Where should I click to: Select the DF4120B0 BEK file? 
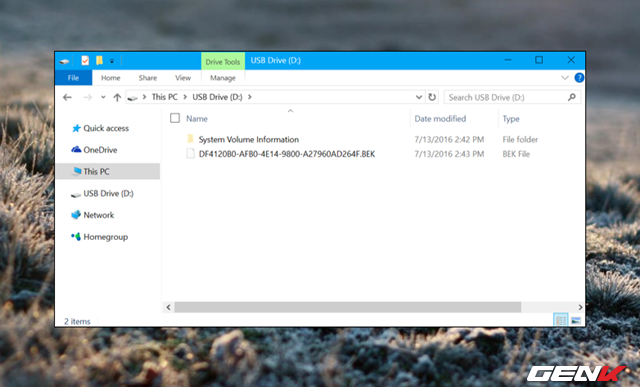tap(287, 154)
